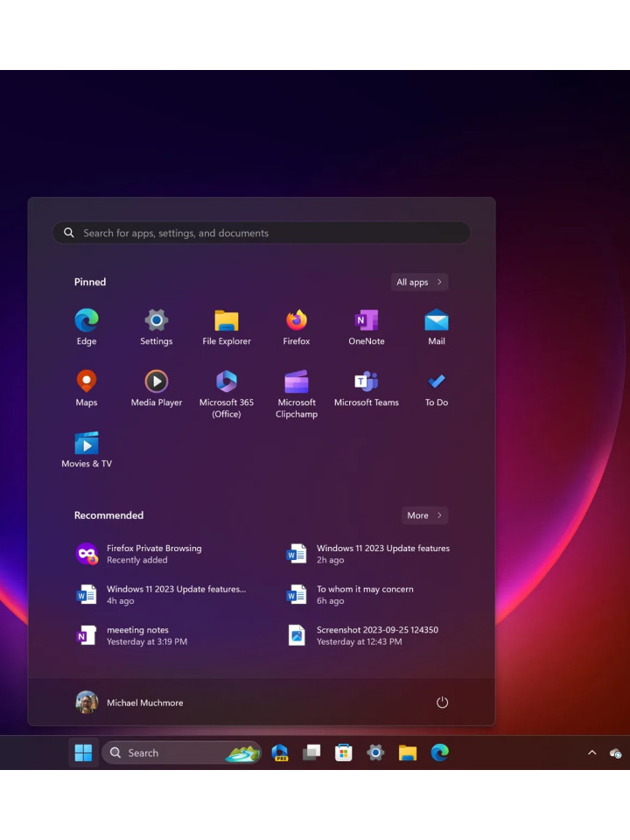
Task: Click the power button icon
Action: [x=442, y=703]
